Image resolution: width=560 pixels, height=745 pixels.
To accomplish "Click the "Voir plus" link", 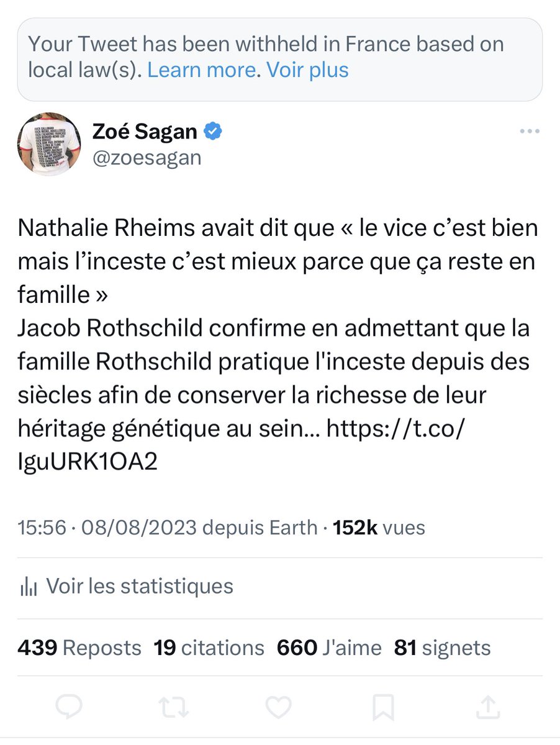I will pyautogui.click(x=307, y=70).
